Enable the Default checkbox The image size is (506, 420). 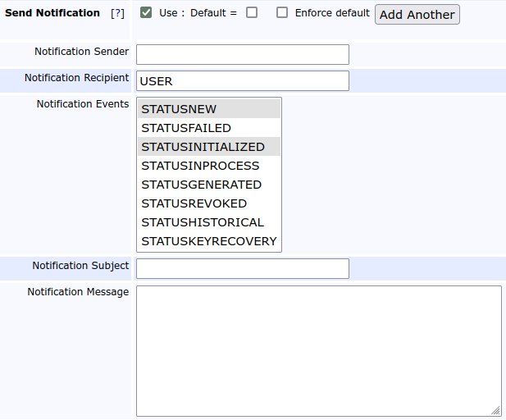(252, 13)
